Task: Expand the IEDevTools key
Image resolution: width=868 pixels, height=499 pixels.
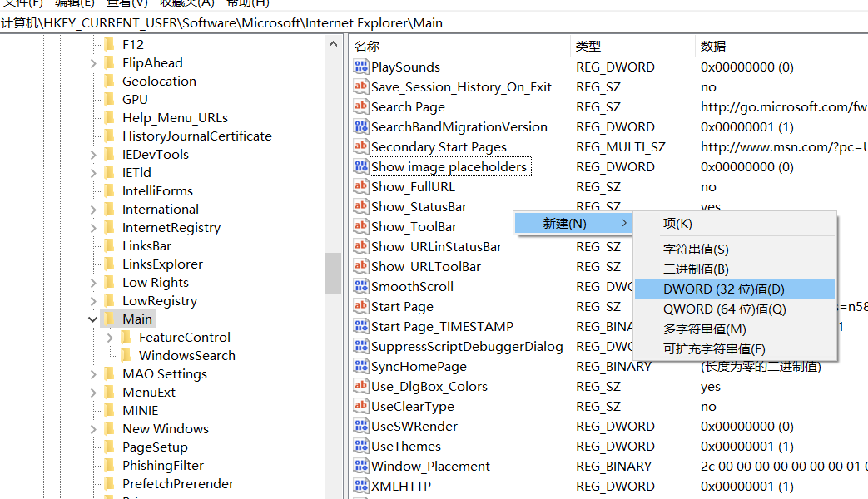Action: pos(93,155)
